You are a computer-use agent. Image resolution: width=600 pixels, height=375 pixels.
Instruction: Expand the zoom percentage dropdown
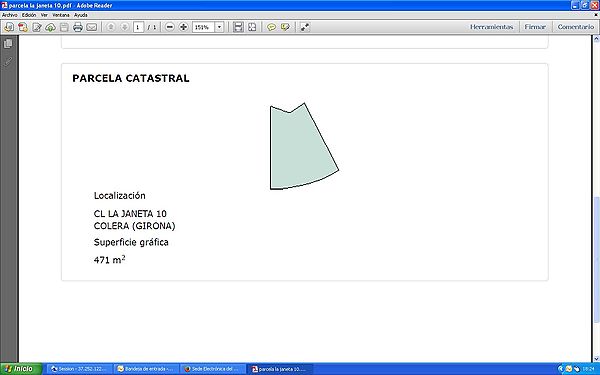point(219,27)
